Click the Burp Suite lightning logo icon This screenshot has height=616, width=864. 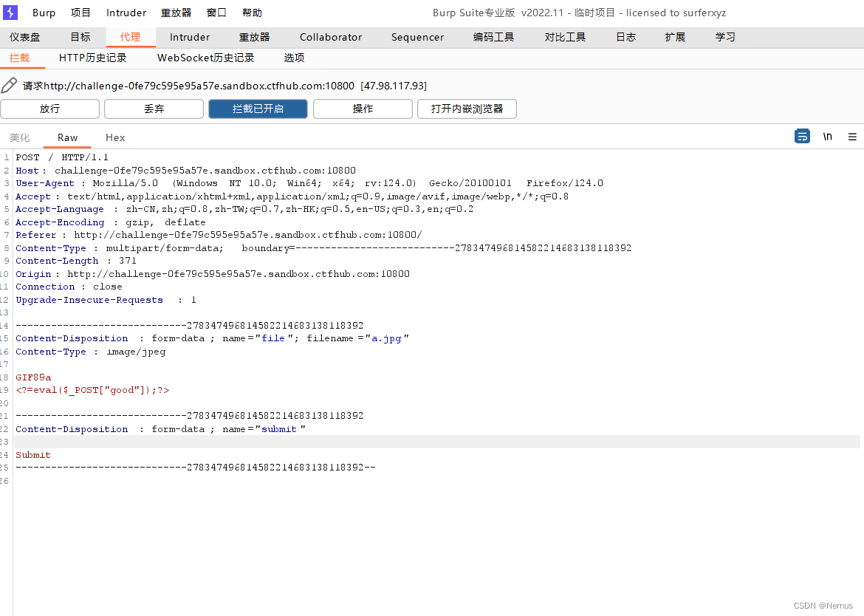click(10, 12)
